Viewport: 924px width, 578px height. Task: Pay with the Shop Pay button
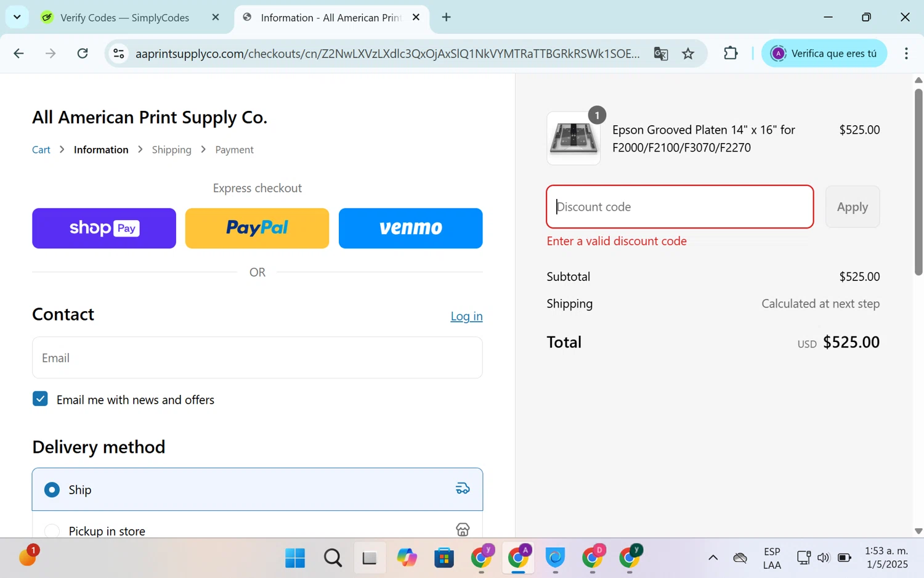pyautogui.click(x=104, y=228)
